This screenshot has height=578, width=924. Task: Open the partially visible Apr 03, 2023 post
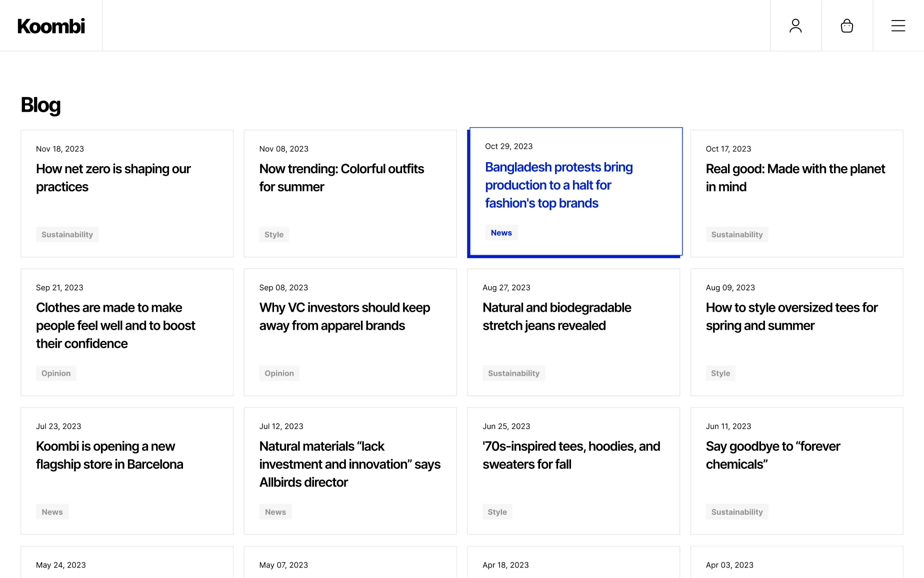point(796,562)
